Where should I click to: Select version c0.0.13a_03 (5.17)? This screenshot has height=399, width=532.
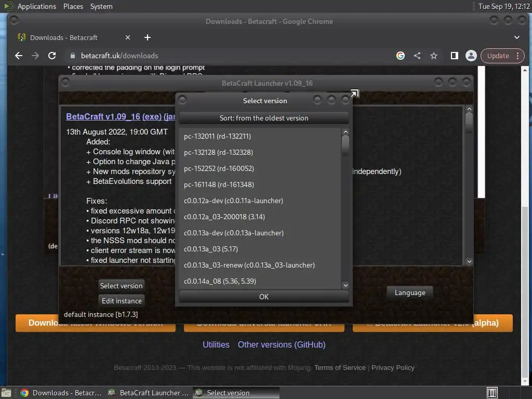[x=260, y=249]
